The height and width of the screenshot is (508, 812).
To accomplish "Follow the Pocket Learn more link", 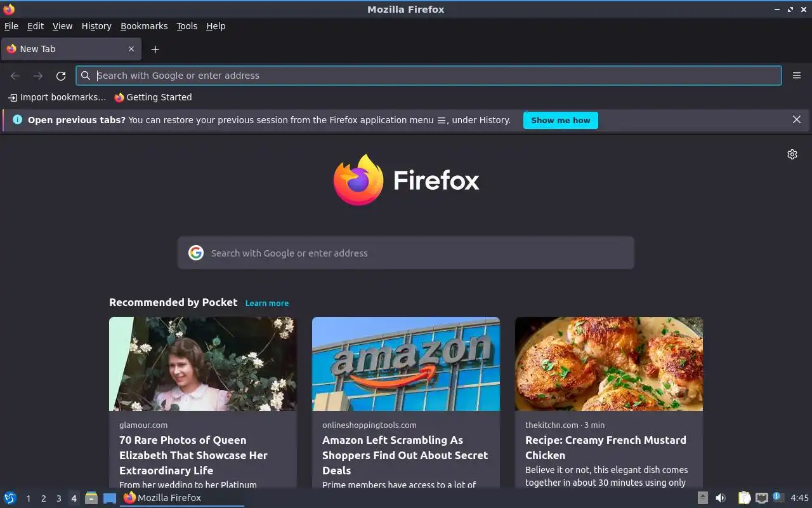I will tap(267, 304).
